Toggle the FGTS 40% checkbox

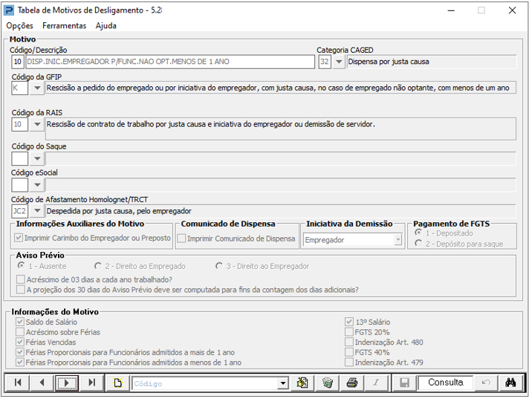coord(349,352)
